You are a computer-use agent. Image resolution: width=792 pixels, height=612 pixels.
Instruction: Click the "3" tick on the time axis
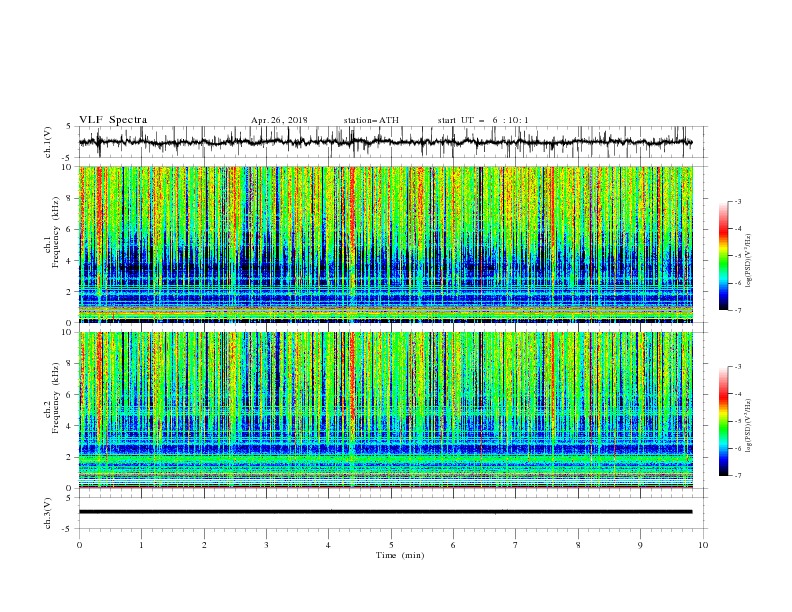point(266,545)
